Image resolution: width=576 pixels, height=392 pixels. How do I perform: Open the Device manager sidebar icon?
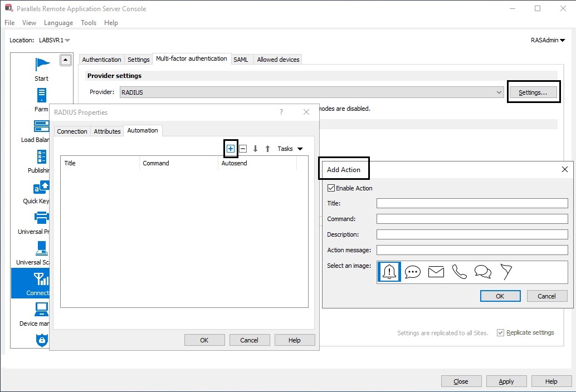[42, 310]
